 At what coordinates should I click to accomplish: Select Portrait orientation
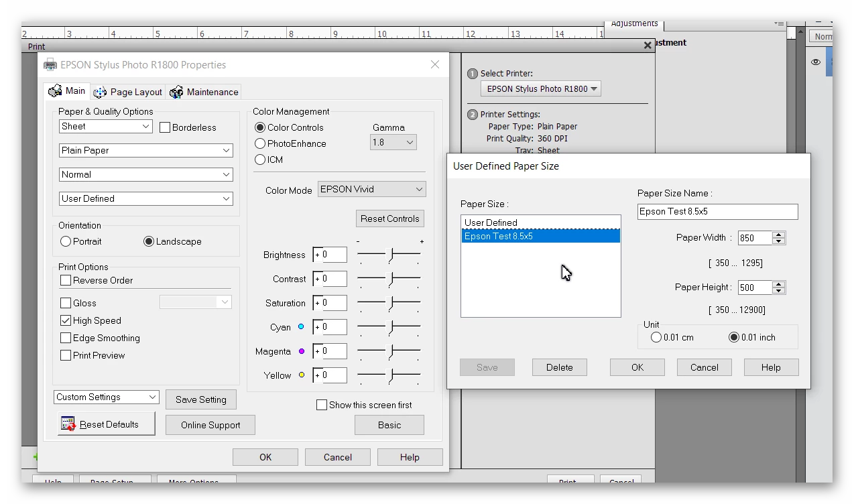click(66, 241)
